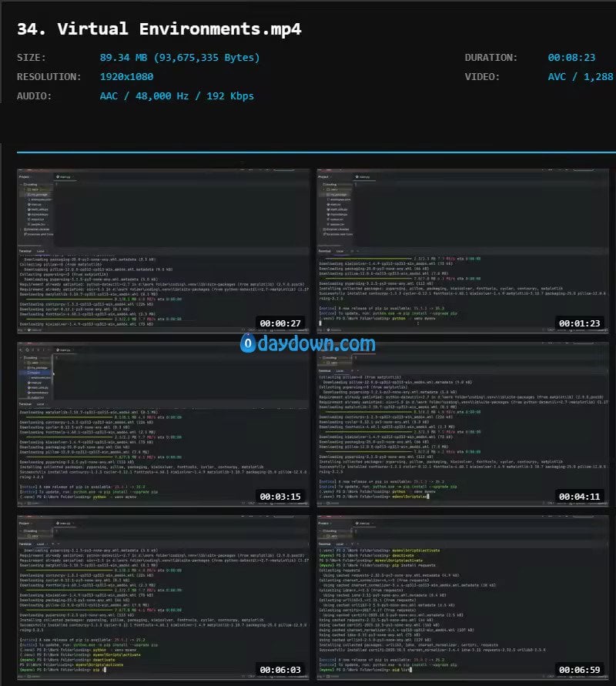This screenshot has width=616, height=686.
Task: Click the 0daydown watermark circle logo icon
Action: [x=248, y=343]
